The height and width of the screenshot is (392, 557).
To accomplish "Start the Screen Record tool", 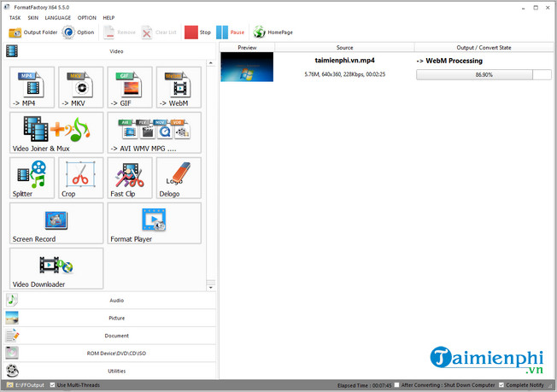I will (x=56, y=224).
